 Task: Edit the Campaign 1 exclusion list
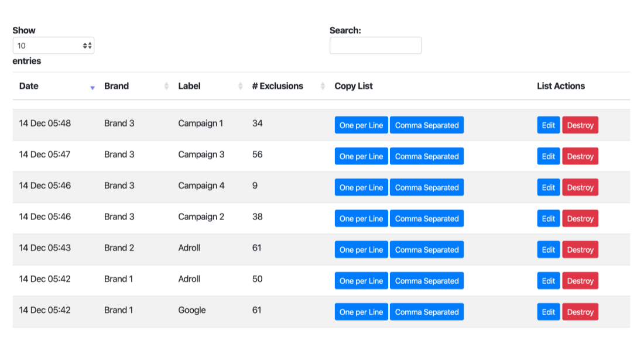point(549,125)
